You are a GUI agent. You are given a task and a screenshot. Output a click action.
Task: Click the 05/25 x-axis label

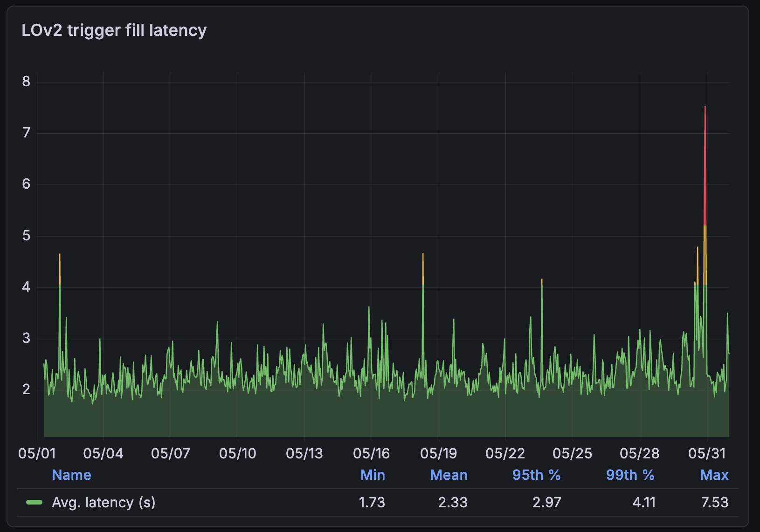[573, 453]
